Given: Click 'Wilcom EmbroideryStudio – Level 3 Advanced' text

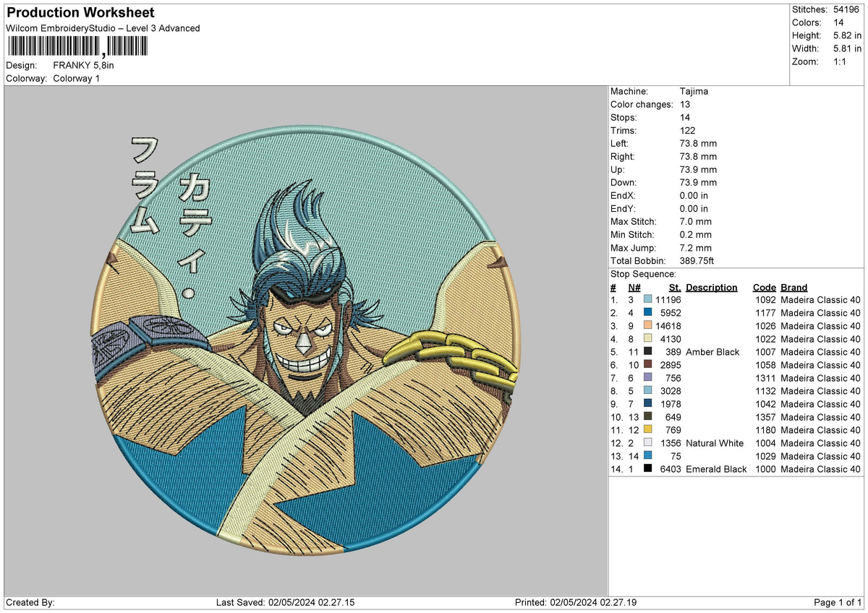Looking at the screenshot, I should point(103,28).
